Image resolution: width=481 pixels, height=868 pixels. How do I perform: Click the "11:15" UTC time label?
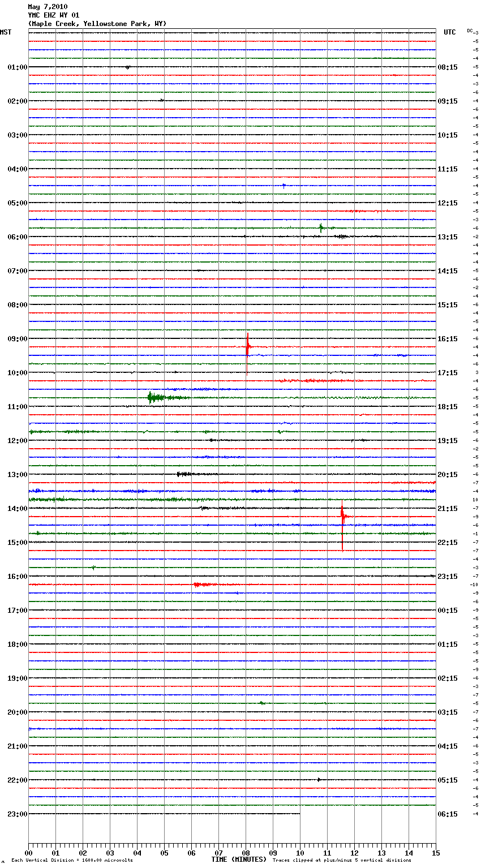point(448,169)
